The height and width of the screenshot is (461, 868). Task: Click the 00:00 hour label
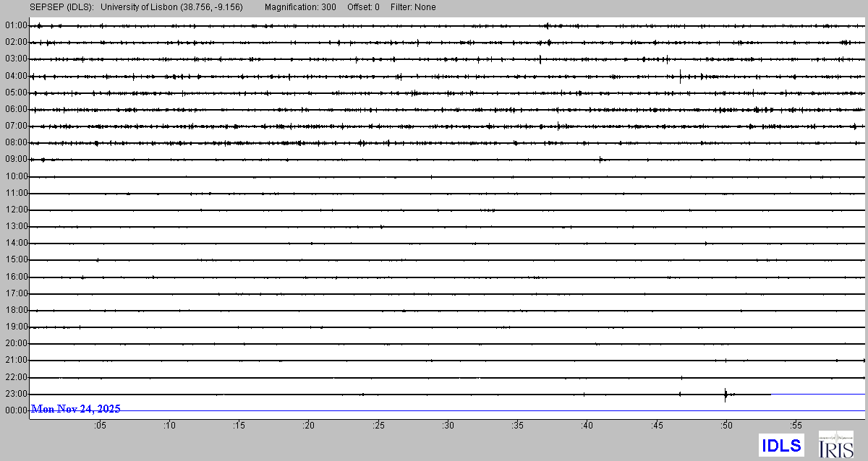point(16,410)
